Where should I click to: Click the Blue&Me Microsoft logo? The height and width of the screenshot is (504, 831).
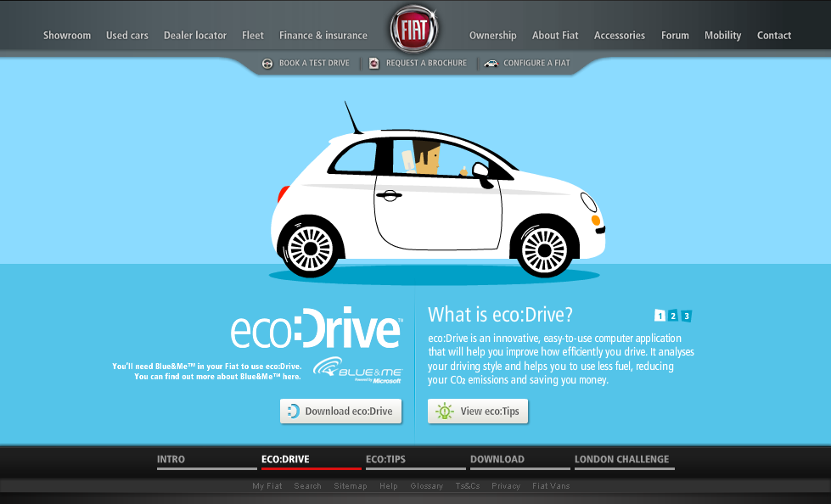click(357, 370)
